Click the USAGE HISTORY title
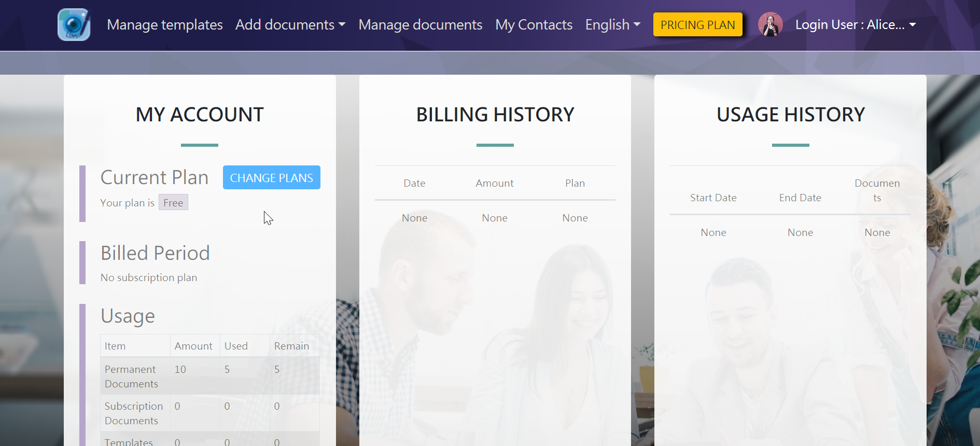Image resolution: width=980 pixels, height=446 pixels. (791, 115)
